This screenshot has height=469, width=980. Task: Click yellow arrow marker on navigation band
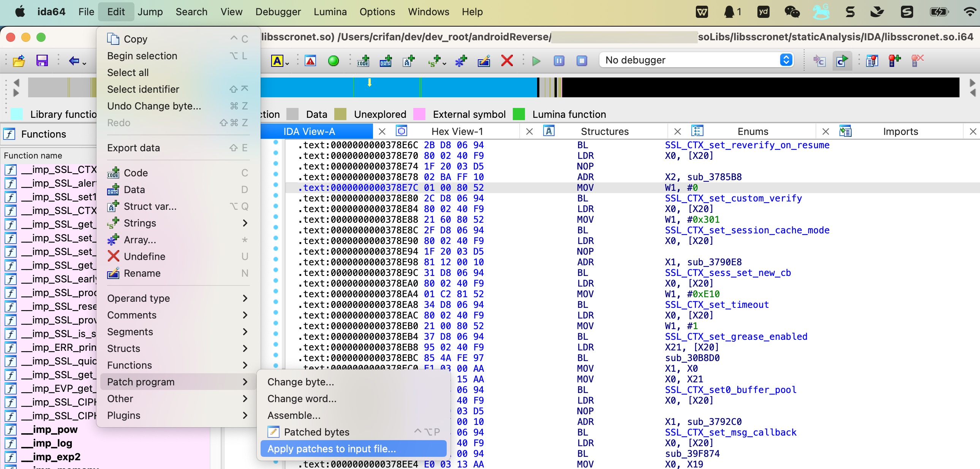pyautogui.click(x=369, y=82)
